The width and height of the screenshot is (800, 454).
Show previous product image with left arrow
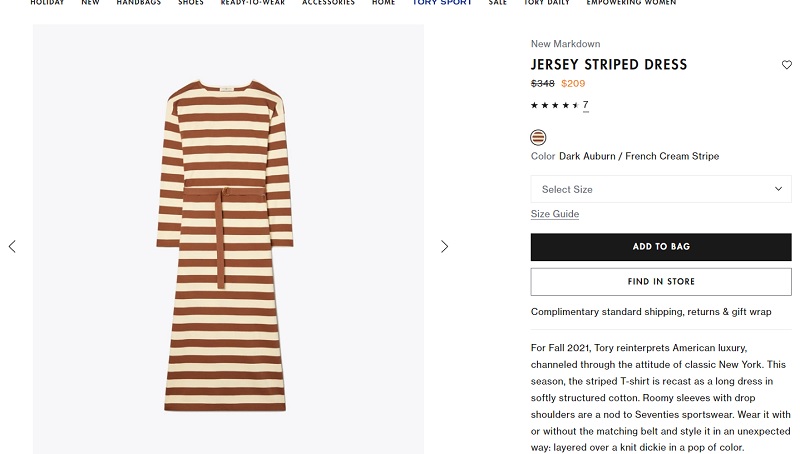click(12, 247)
